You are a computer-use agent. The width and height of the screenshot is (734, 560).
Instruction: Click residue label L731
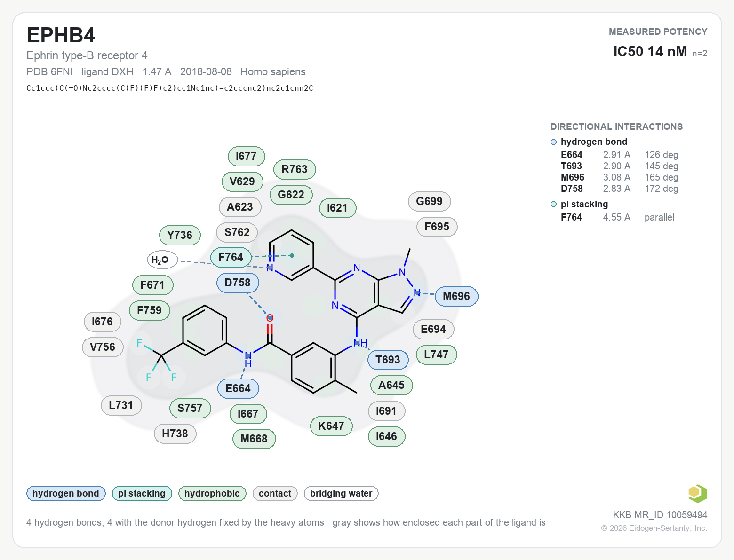(x=121, y=405)
